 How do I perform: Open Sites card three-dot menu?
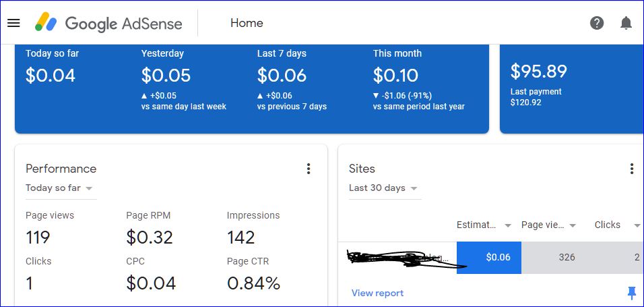pos(632,169)
